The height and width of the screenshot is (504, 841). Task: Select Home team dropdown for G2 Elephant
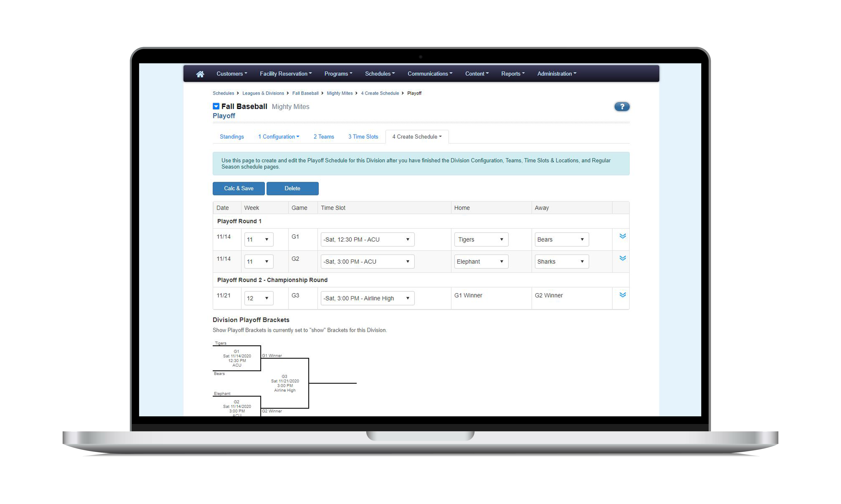pos(481,261)
